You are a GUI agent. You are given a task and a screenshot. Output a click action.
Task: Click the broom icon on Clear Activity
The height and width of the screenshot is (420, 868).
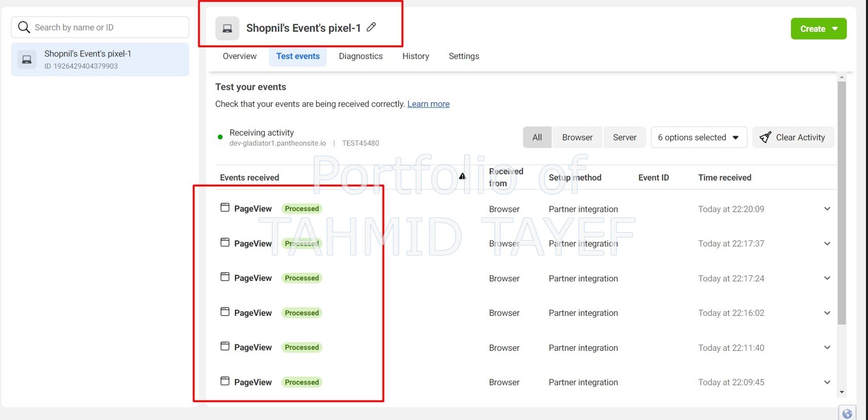[x=766, y=137]
